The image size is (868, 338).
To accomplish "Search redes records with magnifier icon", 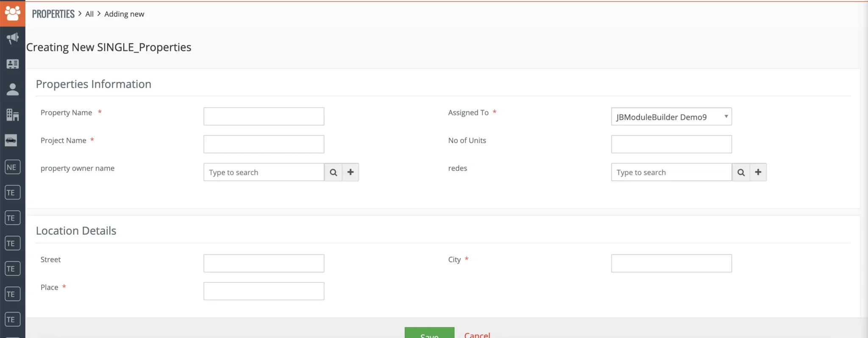I will coord(741,172).
